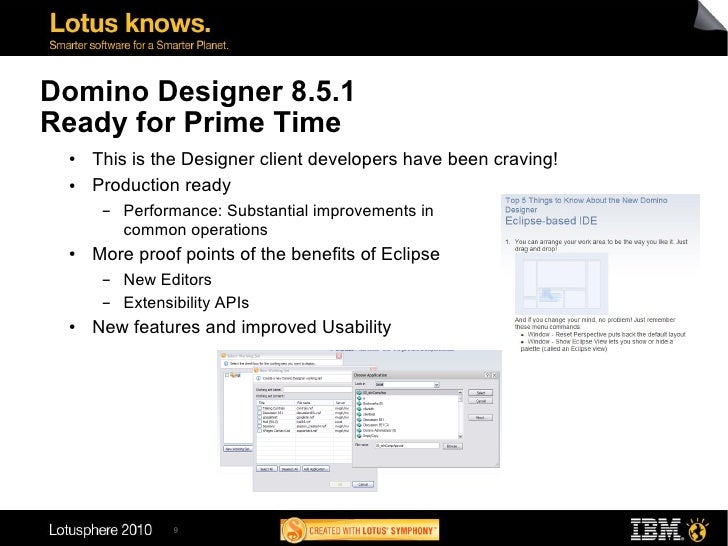Image resolution: width=728 pixels, height=546 pixels.
Task: Close the Choose Application dialog
Action: click(494, 375)
